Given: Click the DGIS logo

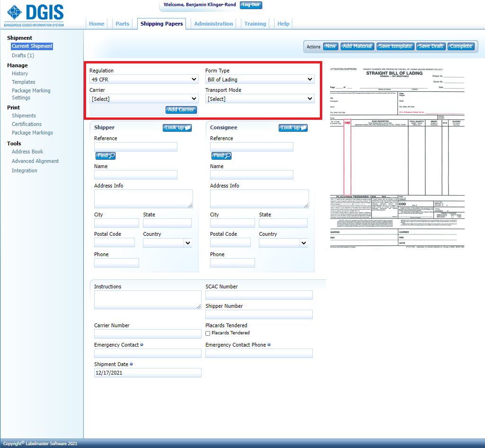Looking at the screenshot, I should tap(34, 15).
